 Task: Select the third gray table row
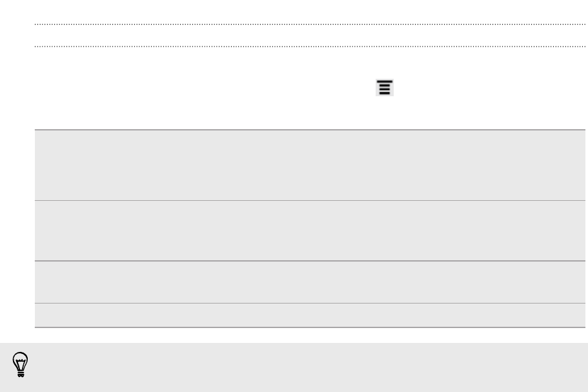310,282
